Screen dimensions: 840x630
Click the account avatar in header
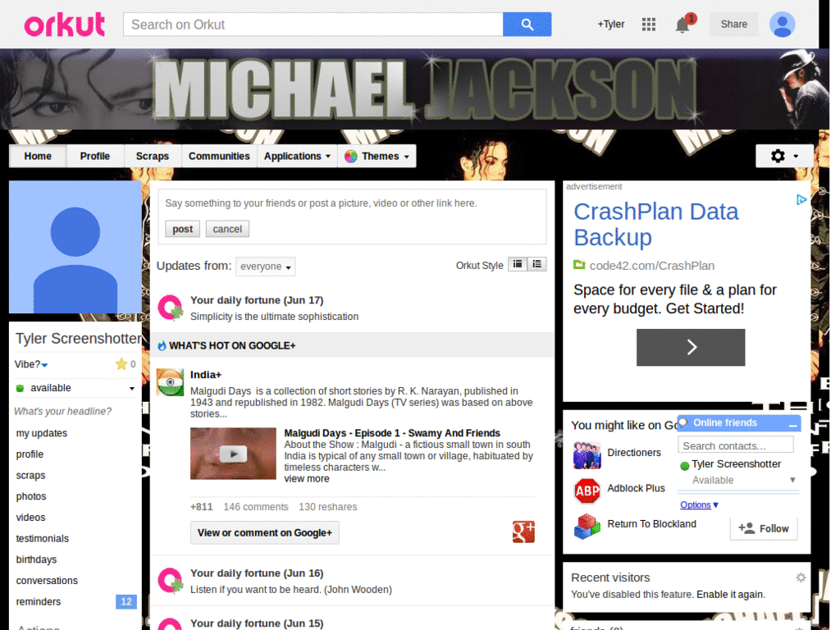pyautogui.click(x=782, y=25)
